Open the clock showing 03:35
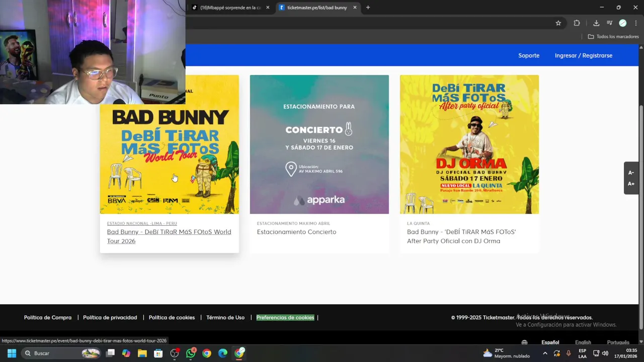The width and height of the screenshot is (644, 362). coord(625,353)
